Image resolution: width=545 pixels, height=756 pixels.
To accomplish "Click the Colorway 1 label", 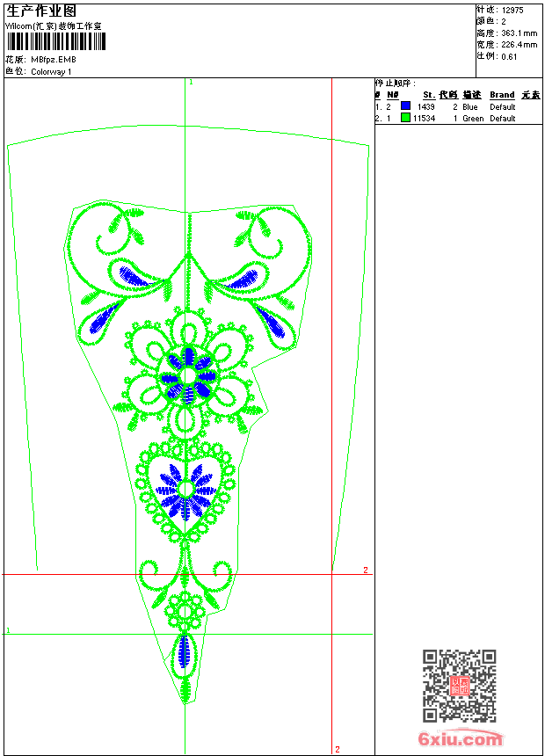I will click(51, 72).
